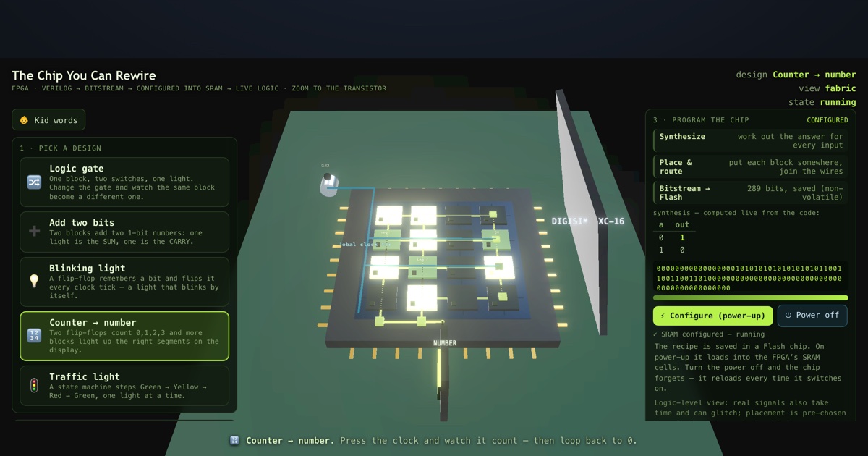Screen dimensions: 868x456
Task: Click The Chip You Can Rewire title
Action: pos(84,75)
